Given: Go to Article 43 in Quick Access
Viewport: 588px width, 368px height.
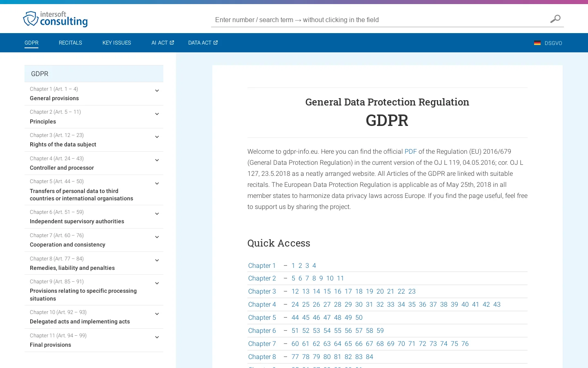Looking at the screenshot, I should 497,304.
